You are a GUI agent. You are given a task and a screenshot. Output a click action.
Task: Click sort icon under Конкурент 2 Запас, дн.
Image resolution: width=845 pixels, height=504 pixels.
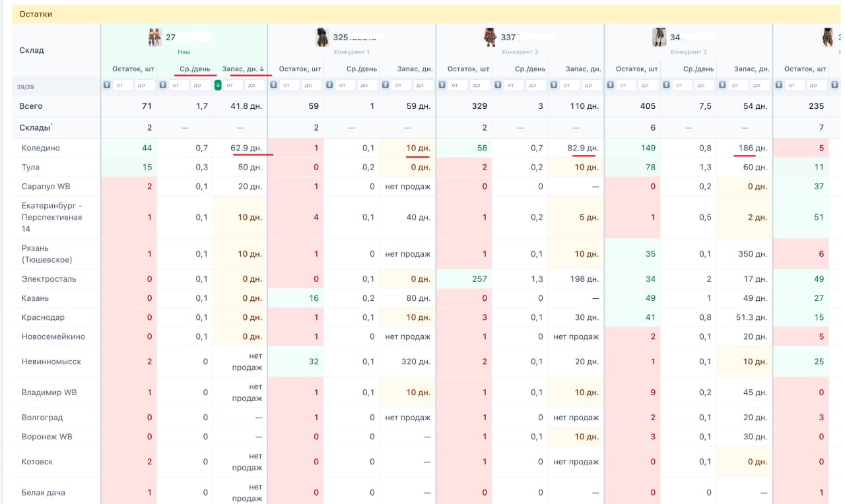tap(555, 85)
